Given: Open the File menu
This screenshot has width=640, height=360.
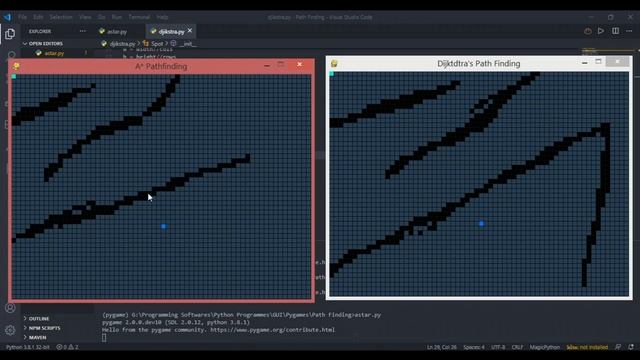Looking at the screenshot, I should pyautogui.click(x=22, y=17).
